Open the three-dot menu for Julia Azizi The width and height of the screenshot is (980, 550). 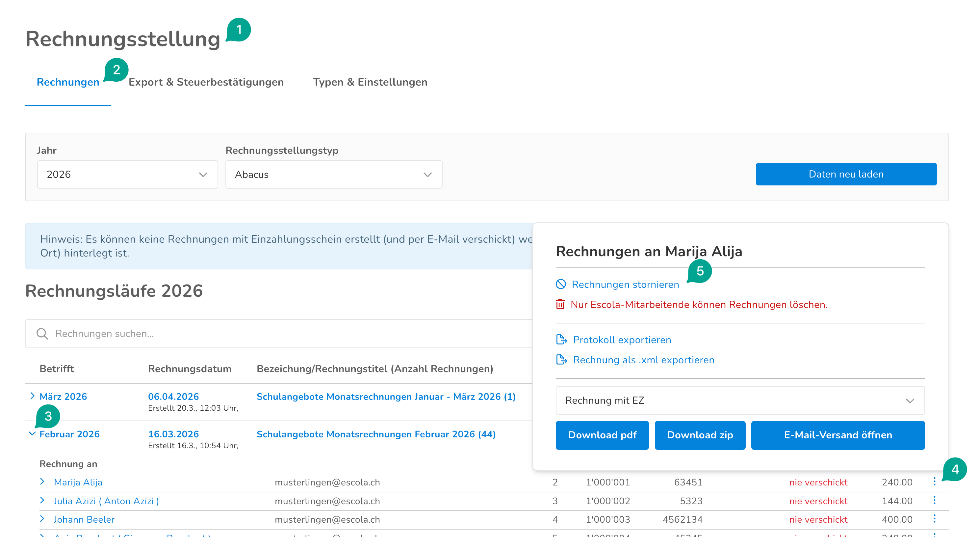point(934,501)
